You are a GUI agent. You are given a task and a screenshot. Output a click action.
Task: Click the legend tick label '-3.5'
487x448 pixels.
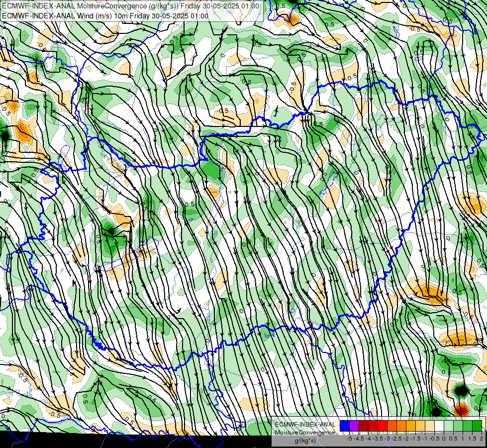tap(378, 439)
